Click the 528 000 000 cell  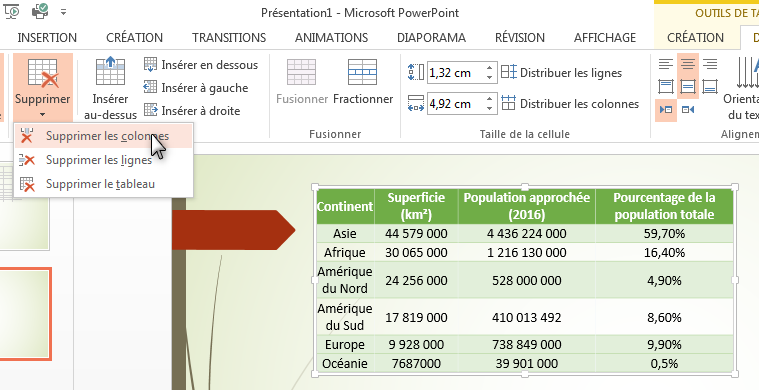527,280
